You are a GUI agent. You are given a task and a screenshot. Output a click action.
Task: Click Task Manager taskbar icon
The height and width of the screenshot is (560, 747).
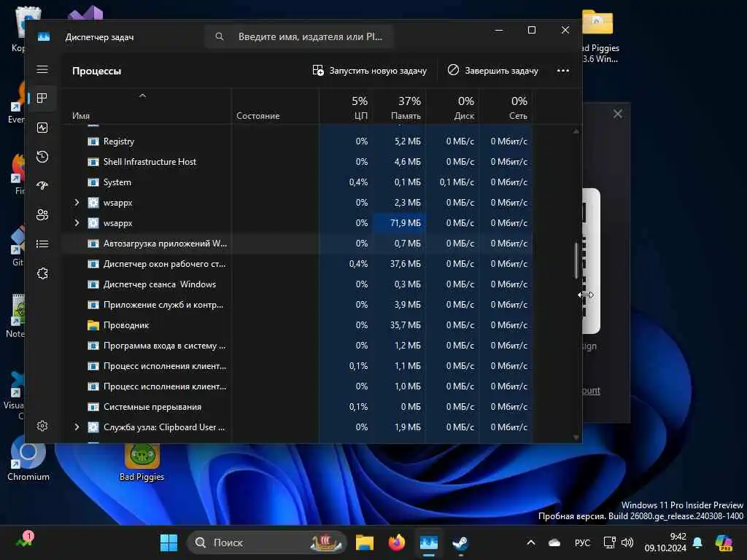coord(429,542)
